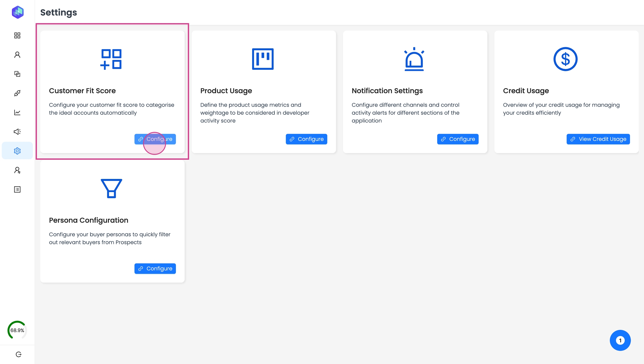Click View Credit Usage button
Viewport: 644px width, 364px height.
point(598,139)
